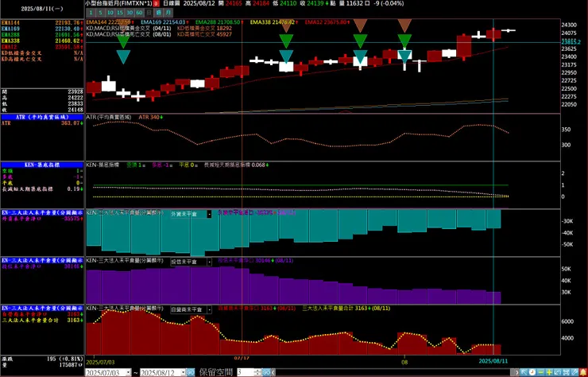The width and height of the screenshot is (588, 377).
Task: Click the yellow minus zoom-out icon
Action: point(541,372)
